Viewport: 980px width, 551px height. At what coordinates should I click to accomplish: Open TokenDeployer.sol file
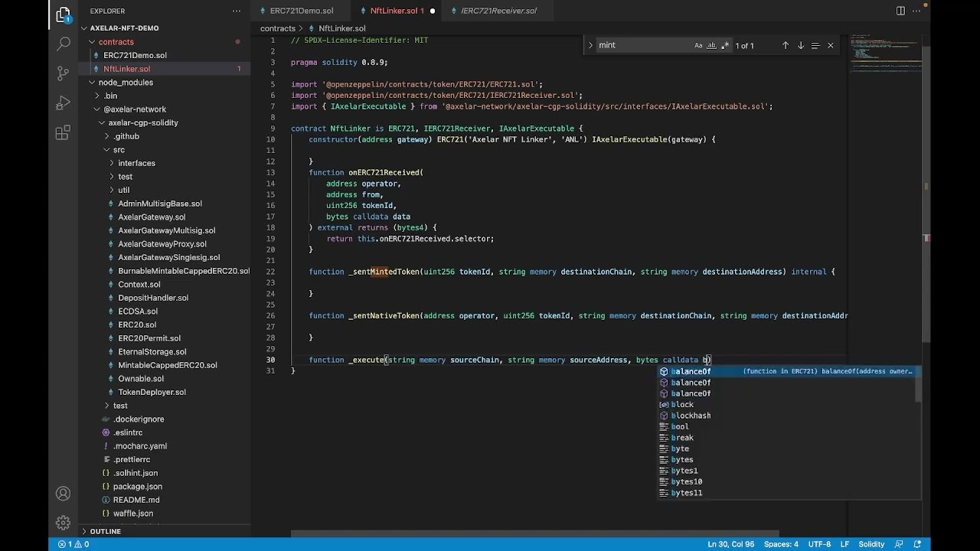[x=152, y=392]
